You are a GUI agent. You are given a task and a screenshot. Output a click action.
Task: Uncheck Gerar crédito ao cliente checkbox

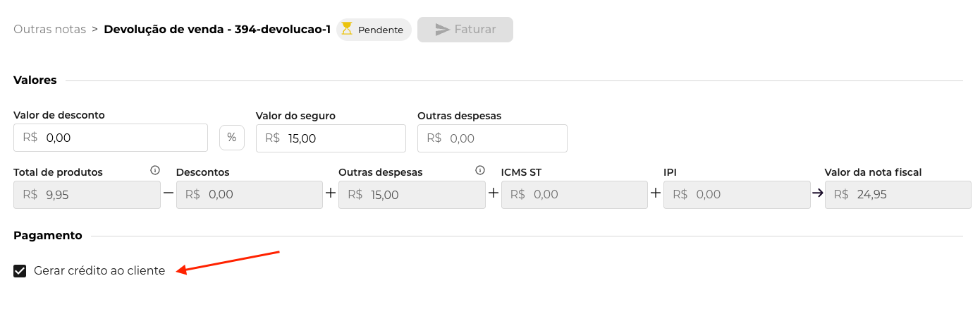pos(20,271)
